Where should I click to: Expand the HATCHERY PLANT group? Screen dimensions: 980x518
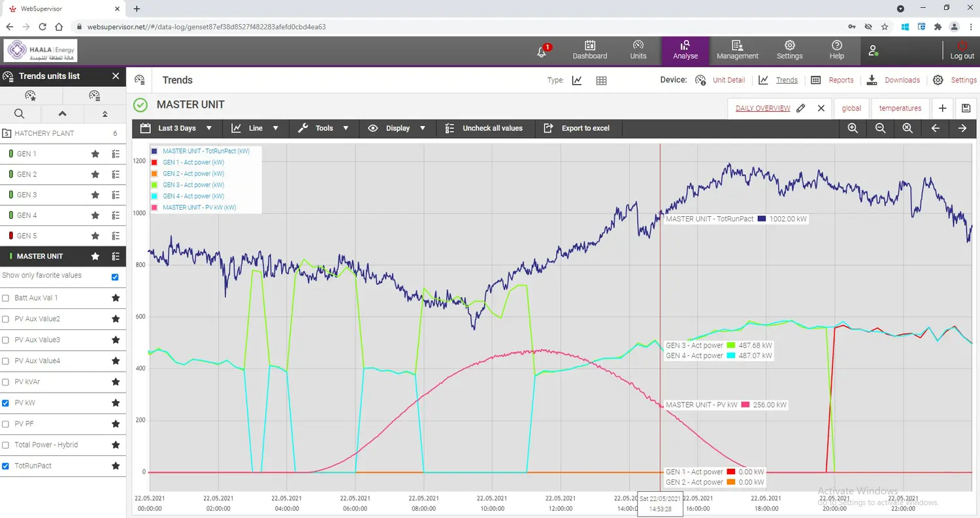(63, 133)
